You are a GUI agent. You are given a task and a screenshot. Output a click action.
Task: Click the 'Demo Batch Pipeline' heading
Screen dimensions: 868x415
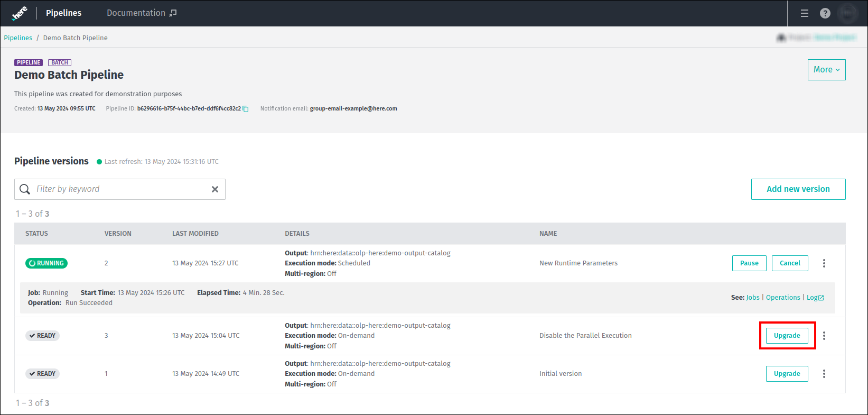[69, 75]
